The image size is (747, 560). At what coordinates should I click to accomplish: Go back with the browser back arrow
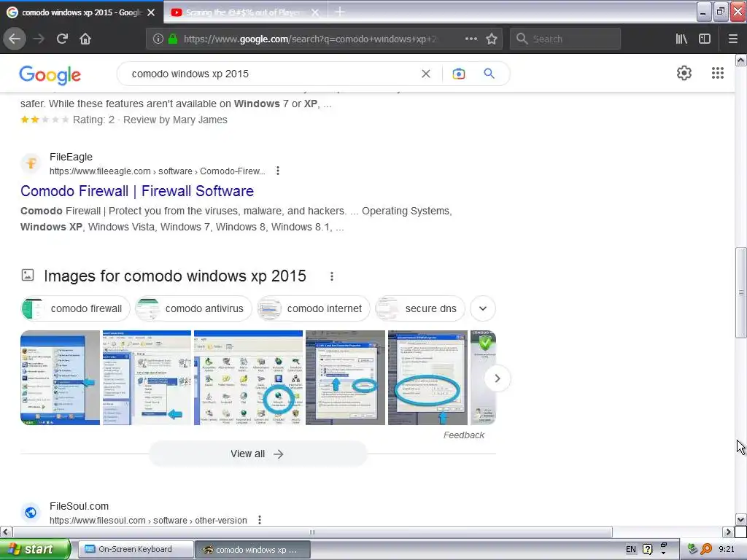coord(15,39)
